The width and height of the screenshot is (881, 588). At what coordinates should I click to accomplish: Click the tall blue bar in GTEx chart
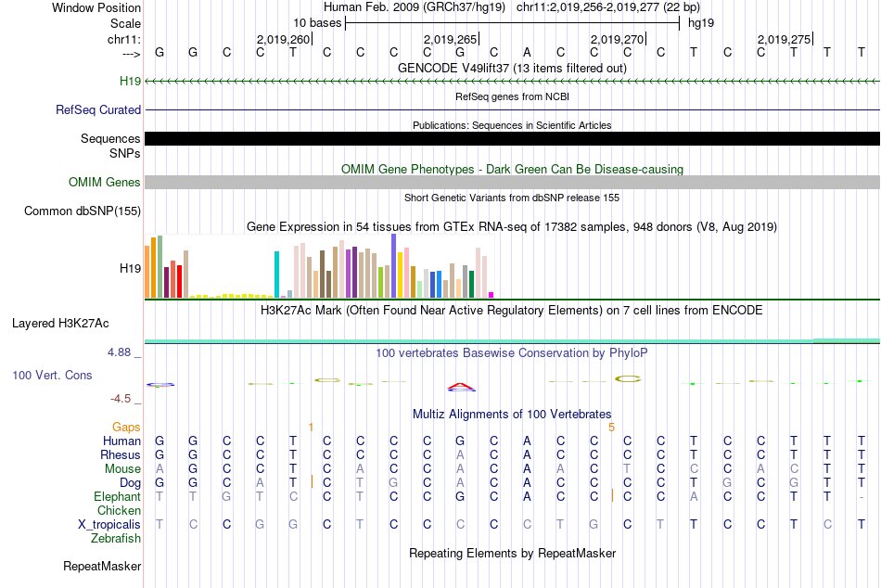[394, 266]
